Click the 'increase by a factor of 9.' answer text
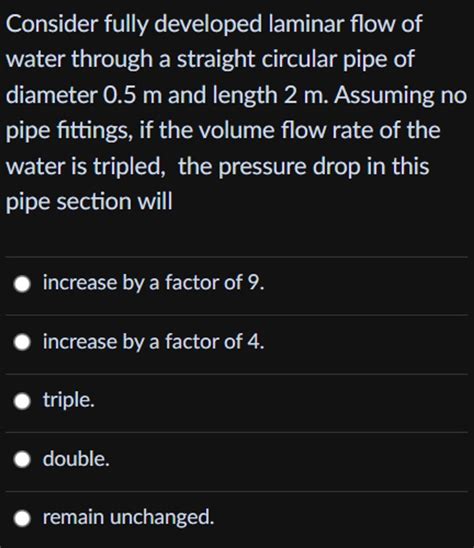This screenshot has height=548, width=474. click(153, 282)
